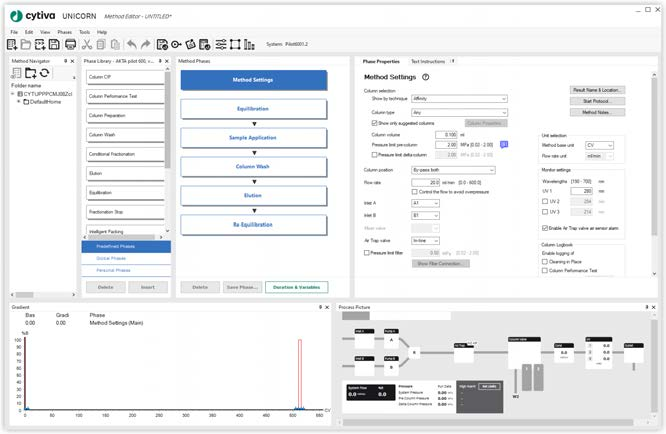Click the Undo arrow toolbar icon
Image resolution: width=666 pixels, height=434 pixels.
tap(132, 44)
